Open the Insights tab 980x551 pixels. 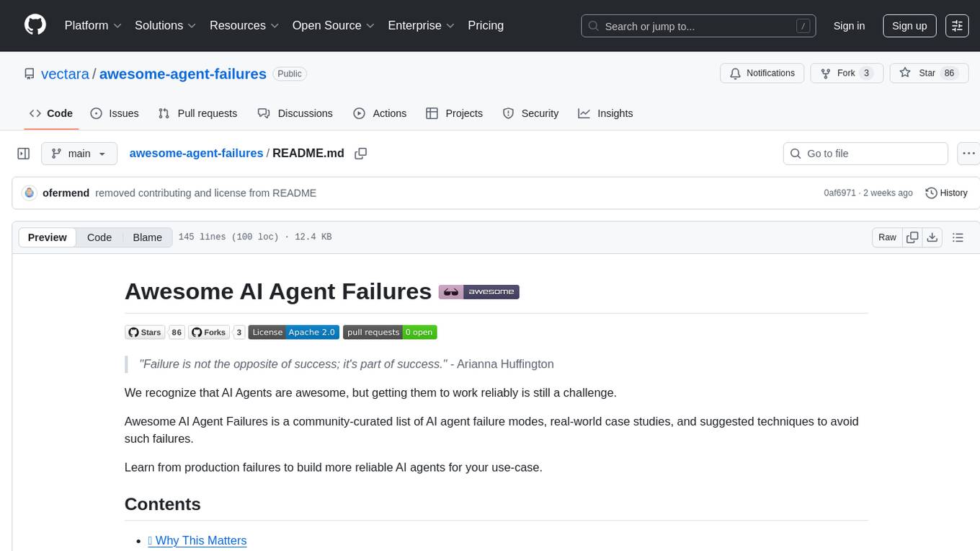(605, 113)
